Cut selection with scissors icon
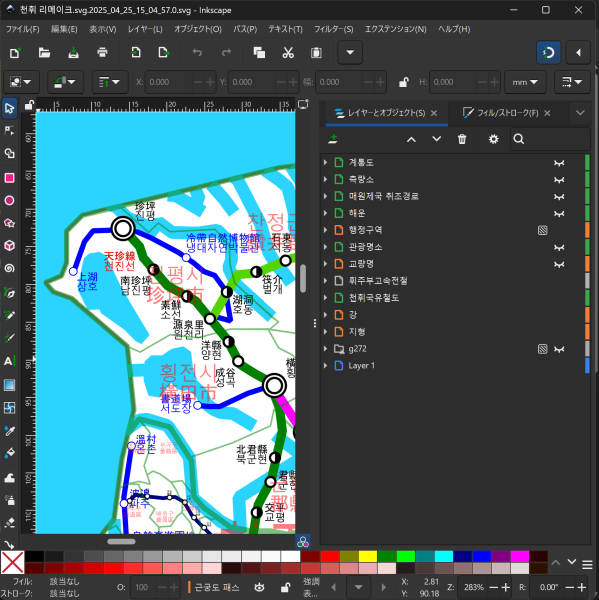Viewport: 599px width, 600px height. coord(288,52)
